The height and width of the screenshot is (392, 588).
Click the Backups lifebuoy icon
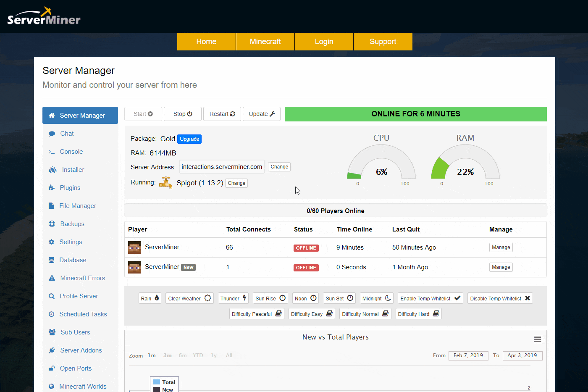pyautogui.click(x=52, y=224)
